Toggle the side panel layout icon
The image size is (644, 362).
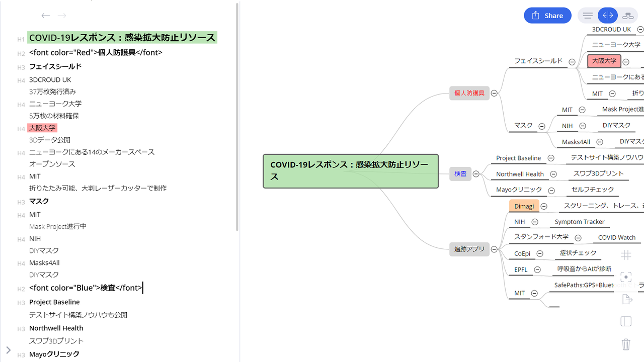coord(626,321)
